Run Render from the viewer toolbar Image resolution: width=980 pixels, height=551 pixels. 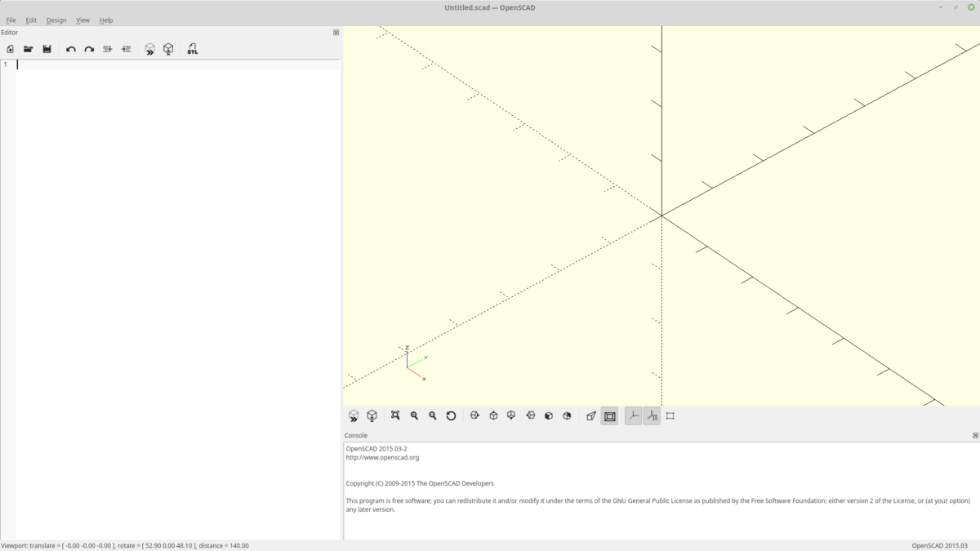372,415
